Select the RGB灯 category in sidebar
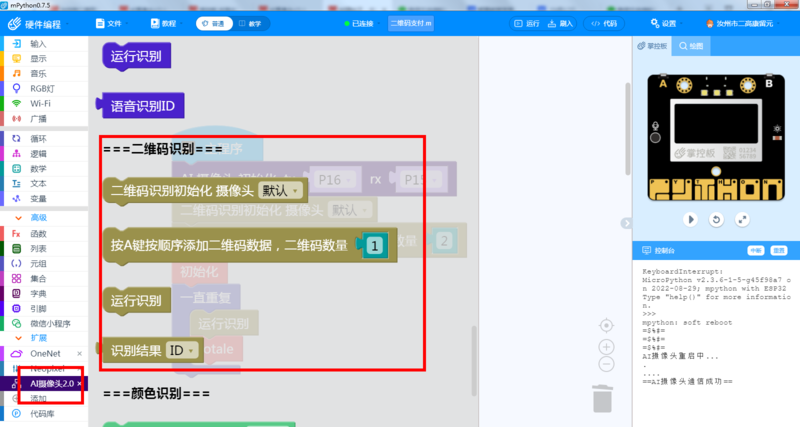The width and height of the screenshot is (800, 427). click(x=40, y=88)
